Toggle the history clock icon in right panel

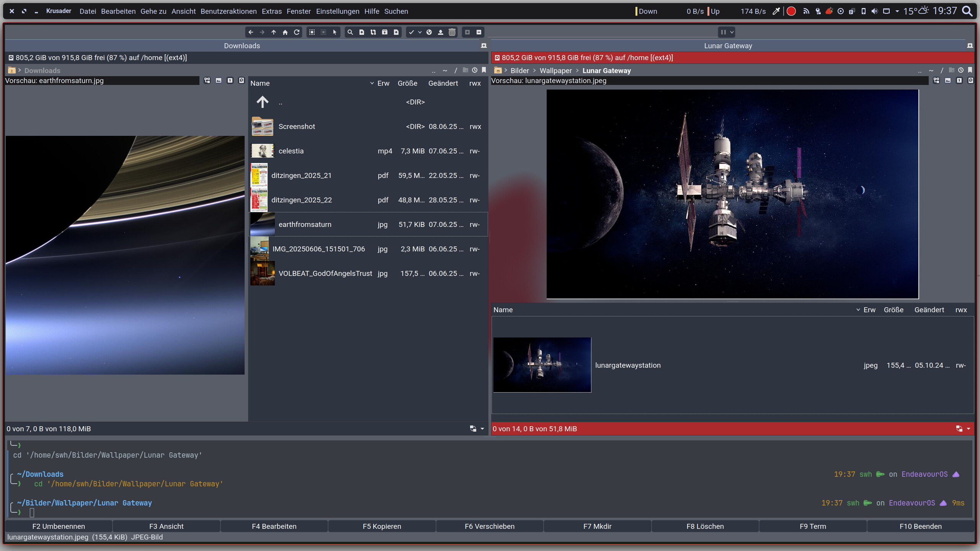[x=960, y=70]
